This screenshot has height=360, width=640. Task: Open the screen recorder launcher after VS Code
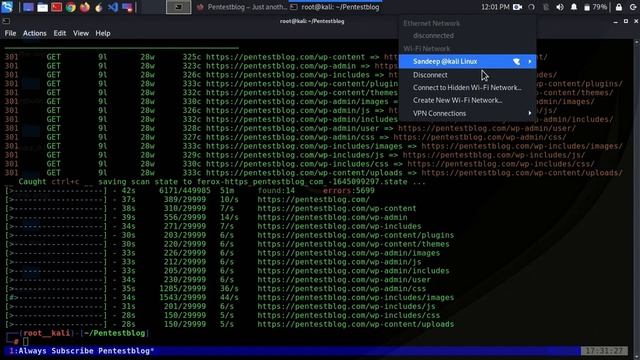(127, 7)
